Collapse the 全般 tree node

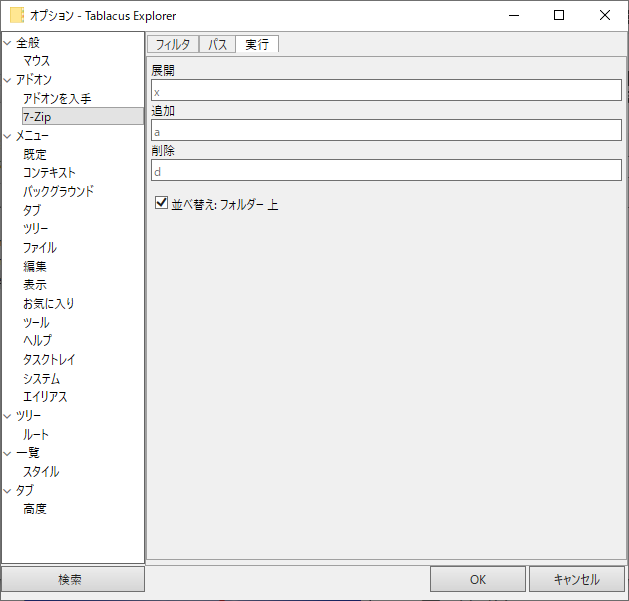(x=7, y=43)
